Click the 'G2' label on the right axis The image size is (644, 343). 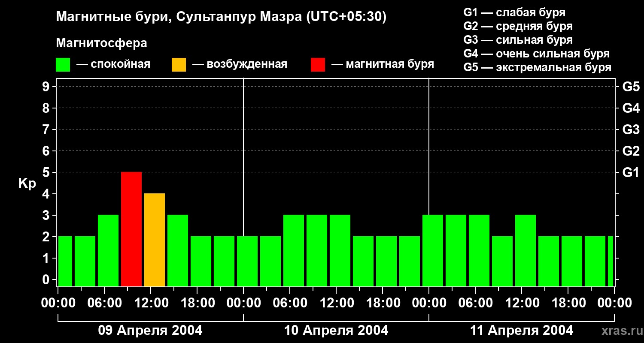pyautogui.click(x=631, y=151)
